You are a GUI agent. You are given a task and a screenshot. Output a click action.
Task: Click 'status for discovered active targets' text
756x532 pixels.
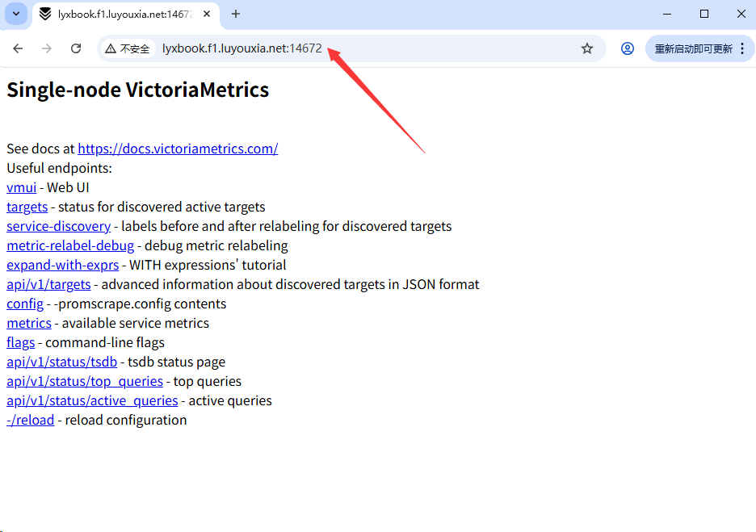tap(162, 207)
